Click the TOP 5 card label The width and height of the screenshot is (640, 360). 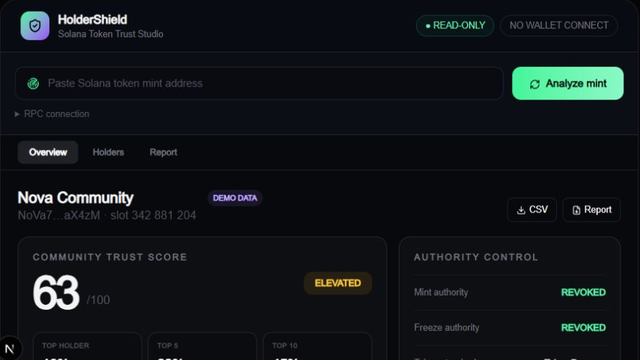(x=167, y=345)
